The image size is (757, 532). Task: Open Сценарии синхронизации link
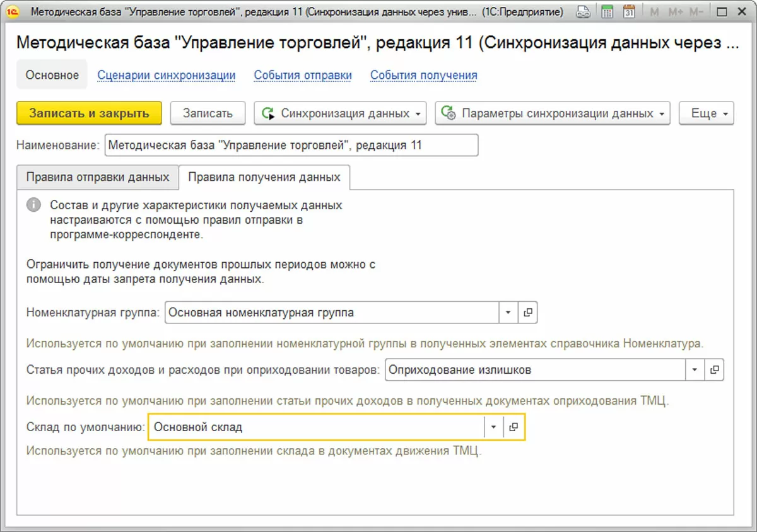point(166,75)
